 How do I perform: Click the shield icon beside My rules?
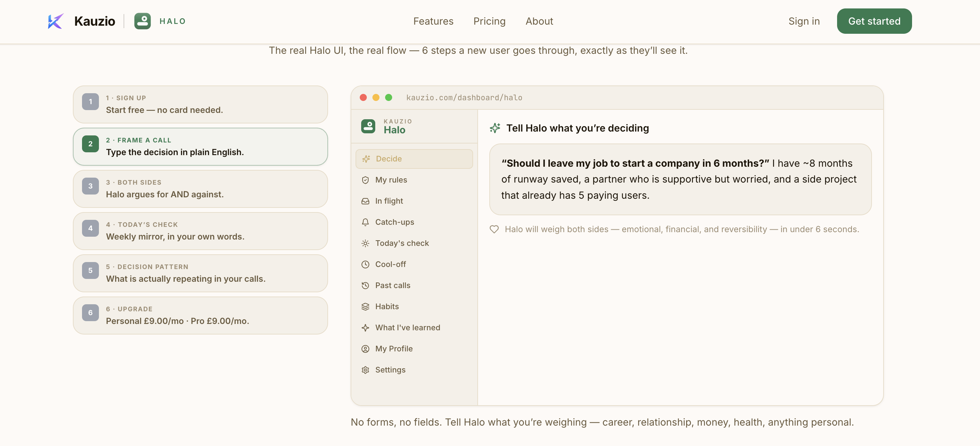(365, 180)
